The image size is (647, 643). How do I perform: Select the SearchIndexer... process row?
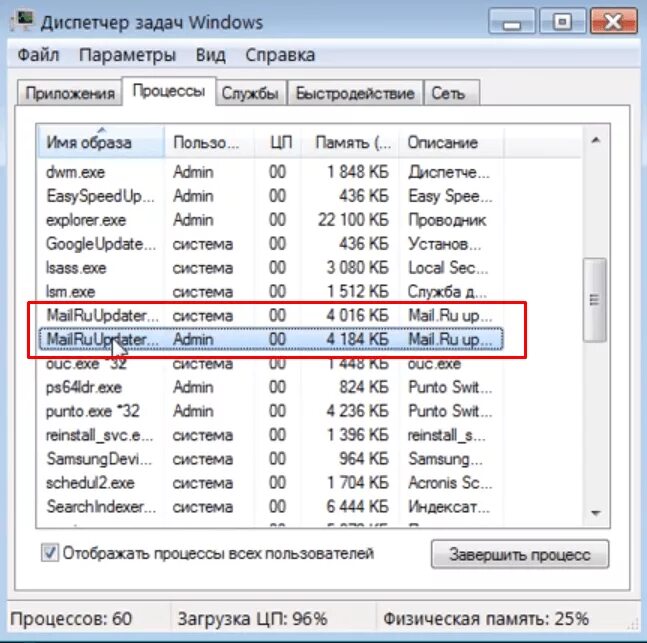coord(270,507)
